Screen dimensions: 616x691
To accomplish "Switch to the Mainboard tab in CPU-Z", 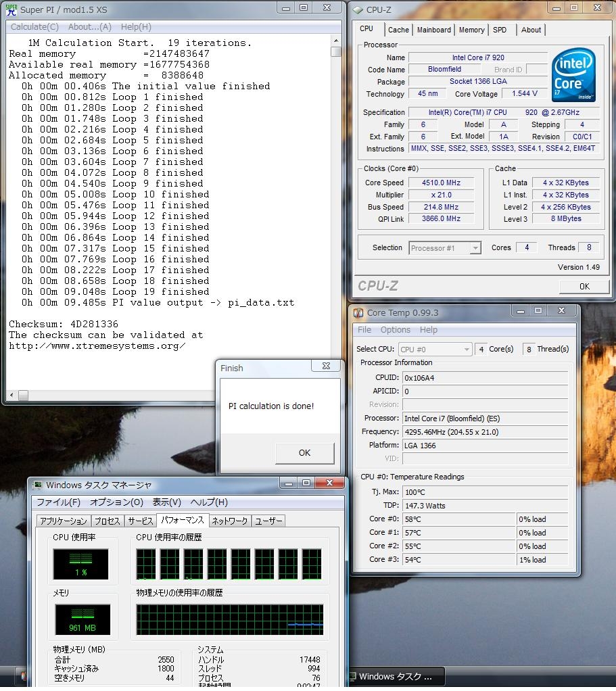I will pos(433,30).
